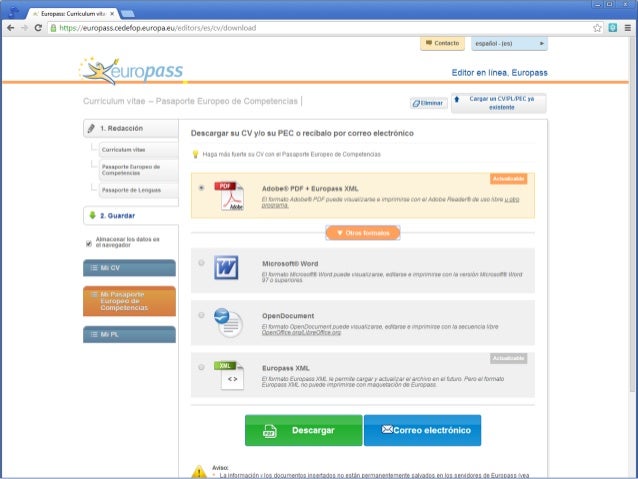This screenshot has height=479, width=638.
Task: Expand Mi Pasaporte Europeo de Competencias panel
Action: (129, 301)
